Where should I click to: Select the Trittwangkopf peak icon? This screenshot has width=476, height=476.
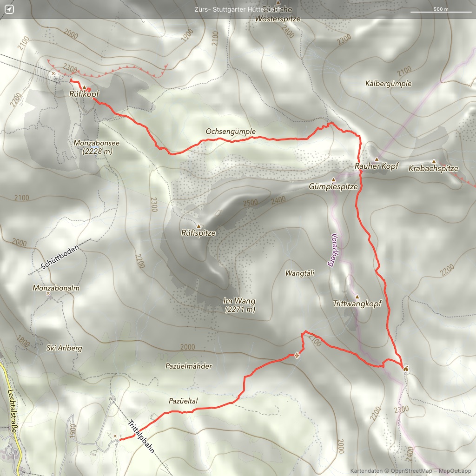tap(357, 297)
